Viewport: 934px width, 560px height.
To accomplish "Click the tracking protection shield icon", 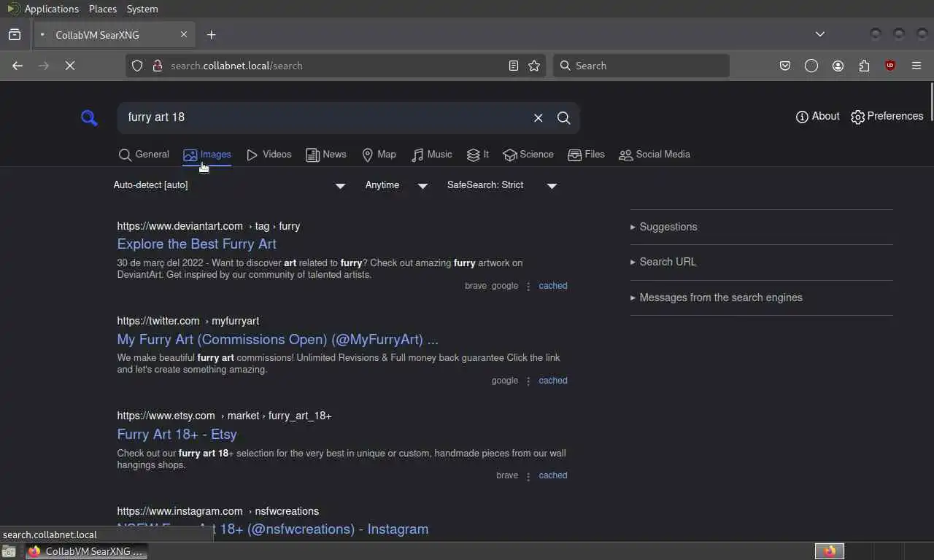I will 137,66.
